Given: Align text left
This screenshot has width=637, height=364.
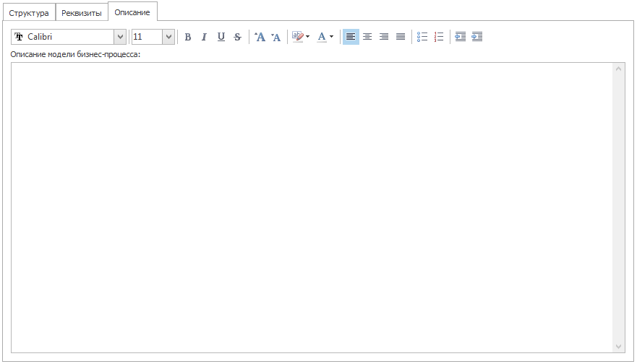Looking at the screenshot, I should point(351,37).
